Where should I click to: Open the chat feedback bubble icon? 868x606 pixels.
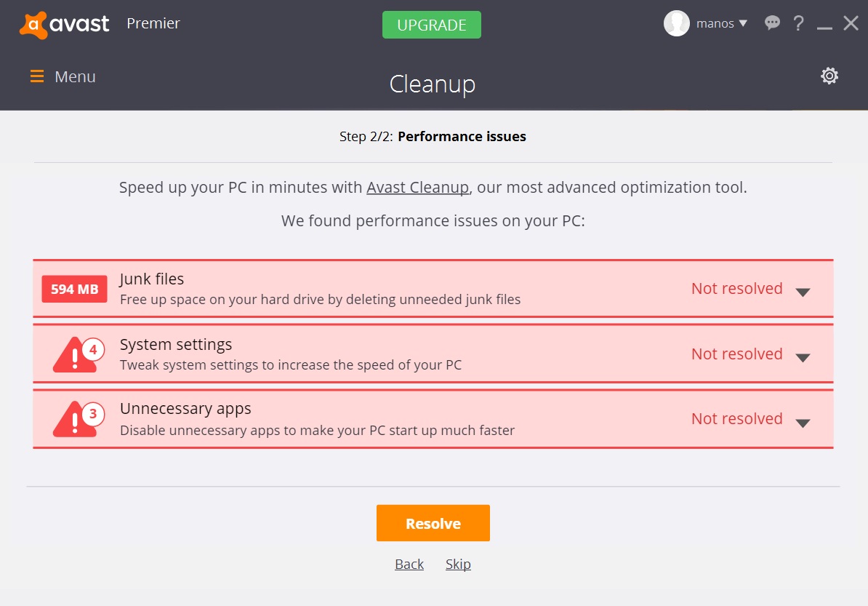click(772, 24)
